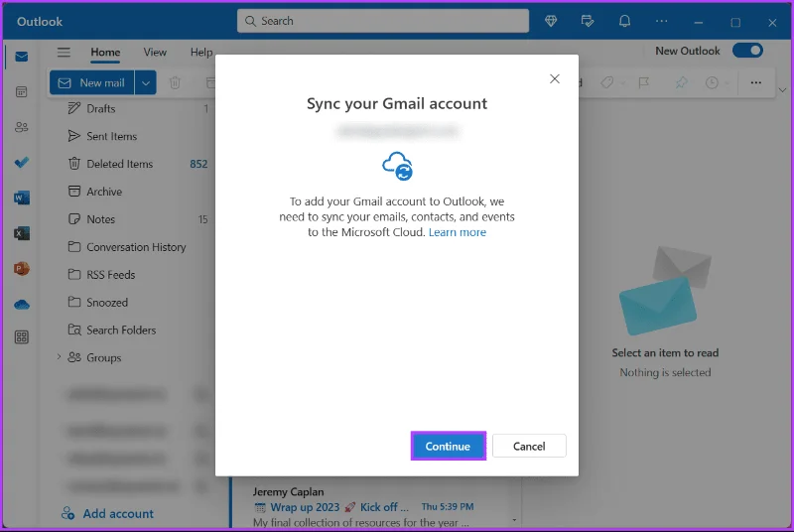Click the tag categorize icon
794x532 pixels.
(607, 82)
